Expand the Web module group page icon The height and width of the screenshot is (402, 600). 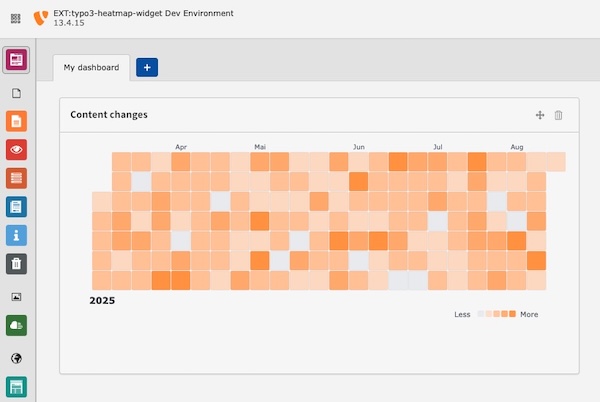click(x=16, y=93)
